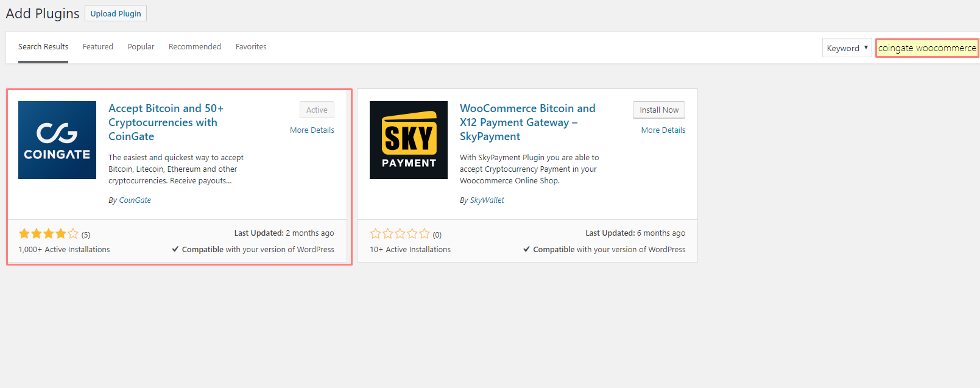Click the Upload Plugin button
Image resolution: width=980 pixels, height=388 pixels.
click(116, 13)
